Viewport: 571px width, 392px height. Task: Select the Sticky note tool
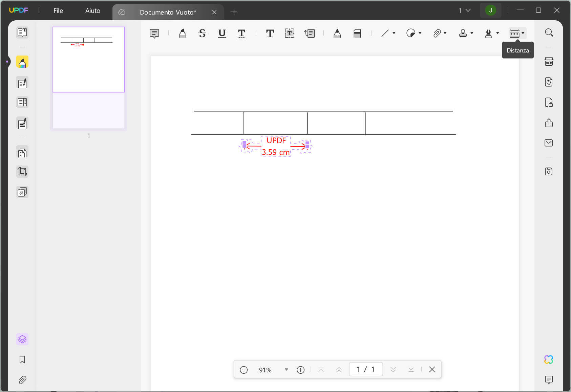pos(154,33)
